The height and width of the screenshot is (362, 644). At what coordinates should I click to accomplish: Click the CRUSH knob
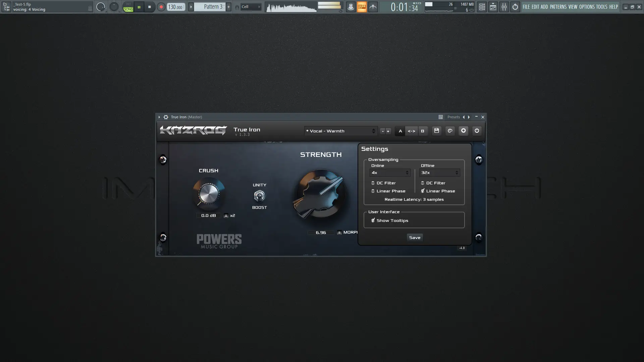point(209,194)
